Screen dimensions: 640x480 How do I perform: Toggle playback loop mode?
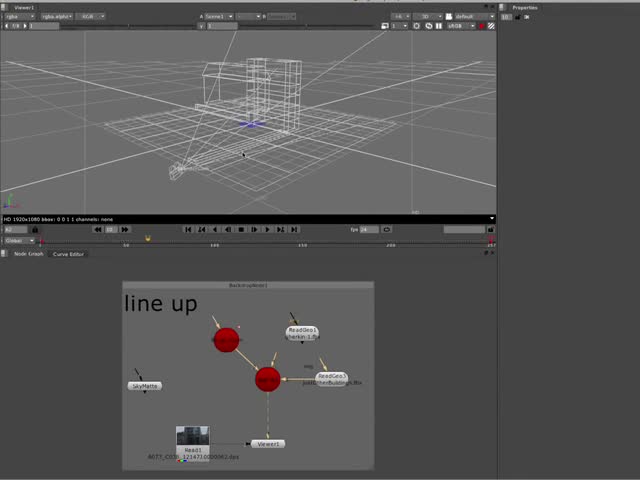click(x=387, y=230)
